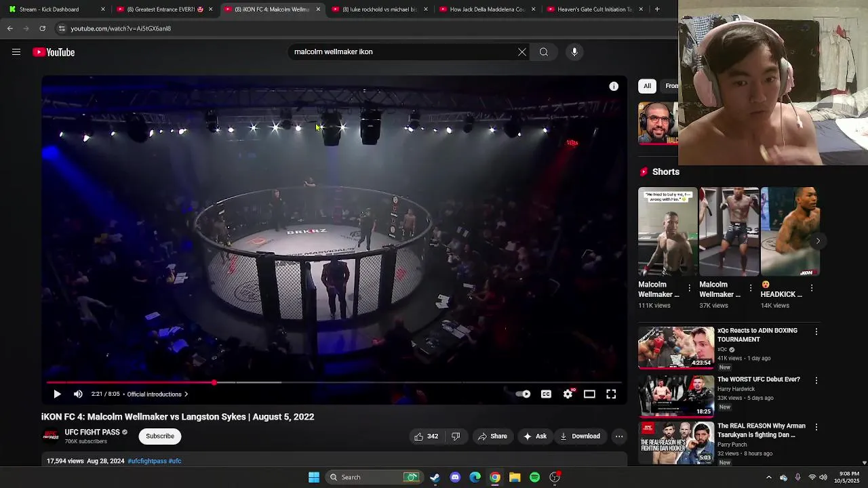This screenshot has width=868, height=488.
Task: Mute the video volume
Action: (x=78, y=394)
